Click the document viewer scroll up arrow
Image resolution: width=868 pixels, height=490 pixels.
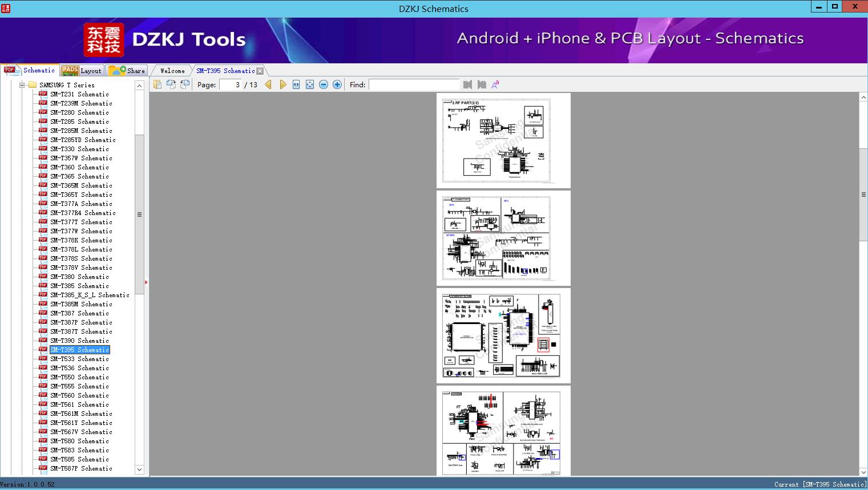[x=863, y=98]
